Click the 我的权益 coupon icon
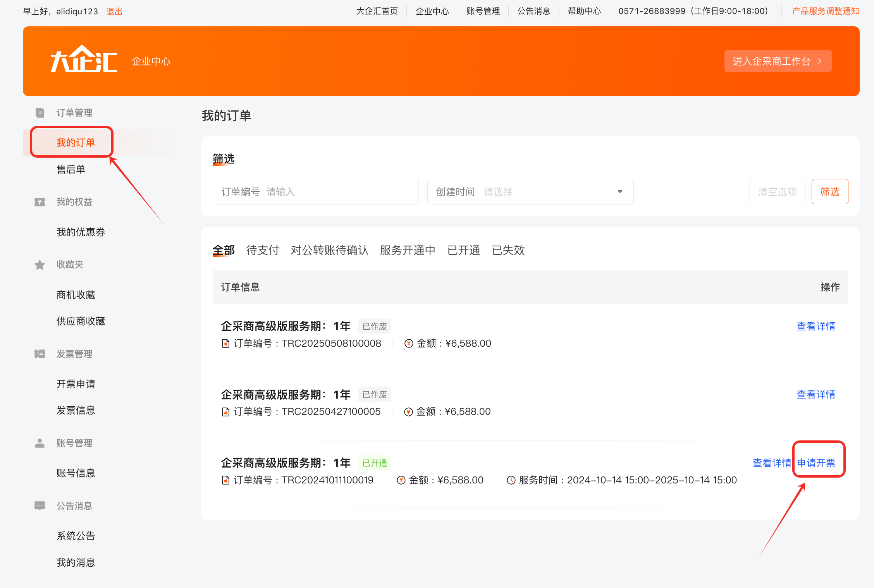This screenshot has width=874, height=588. coord(40,202)
